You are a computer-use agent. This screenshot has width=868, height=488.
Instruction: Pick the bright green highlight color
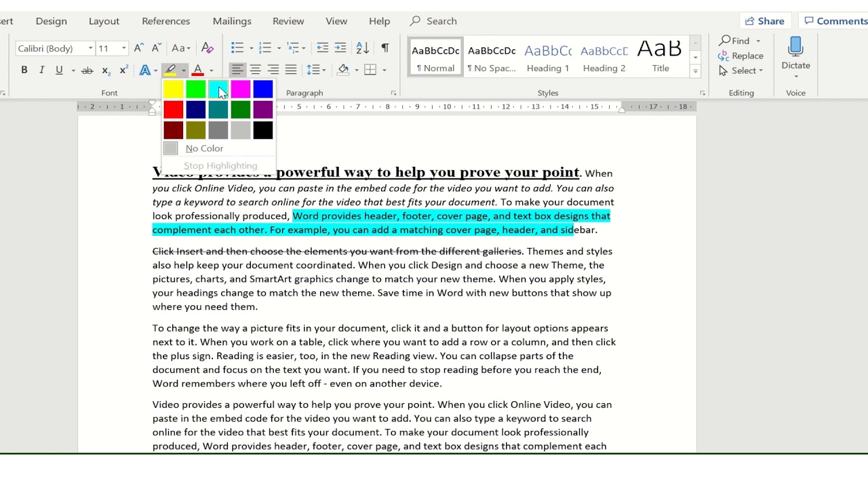point(196,89)
